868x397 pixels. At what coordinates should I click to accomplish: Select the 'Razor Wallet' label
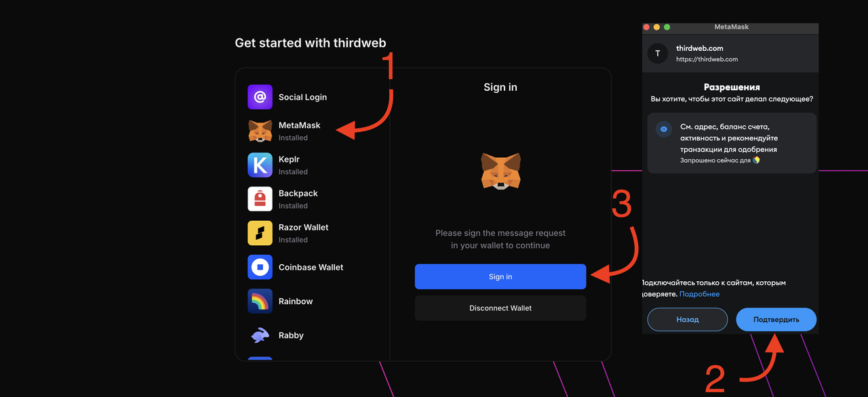point(303,227)
